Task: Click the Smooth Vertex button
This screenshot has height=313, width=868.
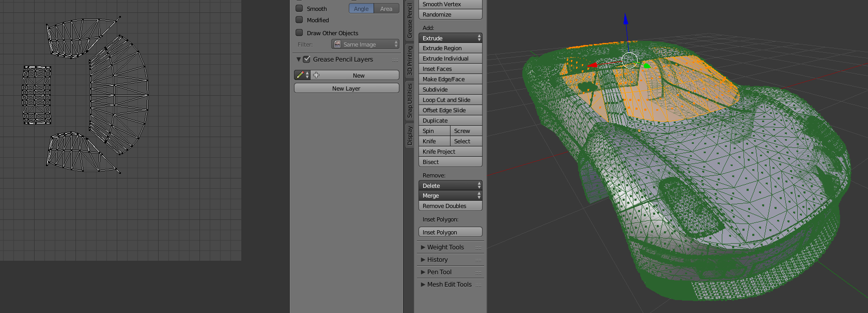Action: [x=450, y=4]
